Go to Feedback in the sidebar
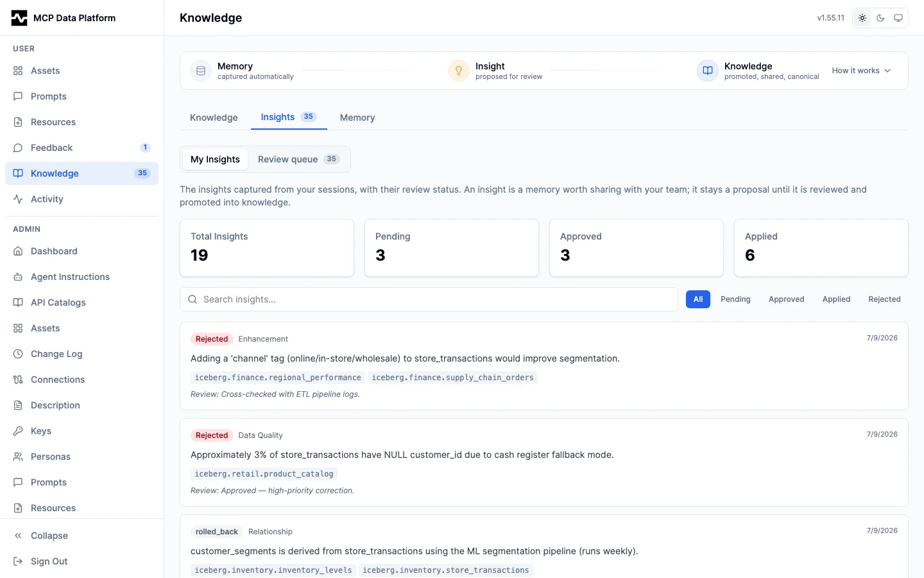Image resolution: width=924 pixels, height=578 pixels. point(81,148)
